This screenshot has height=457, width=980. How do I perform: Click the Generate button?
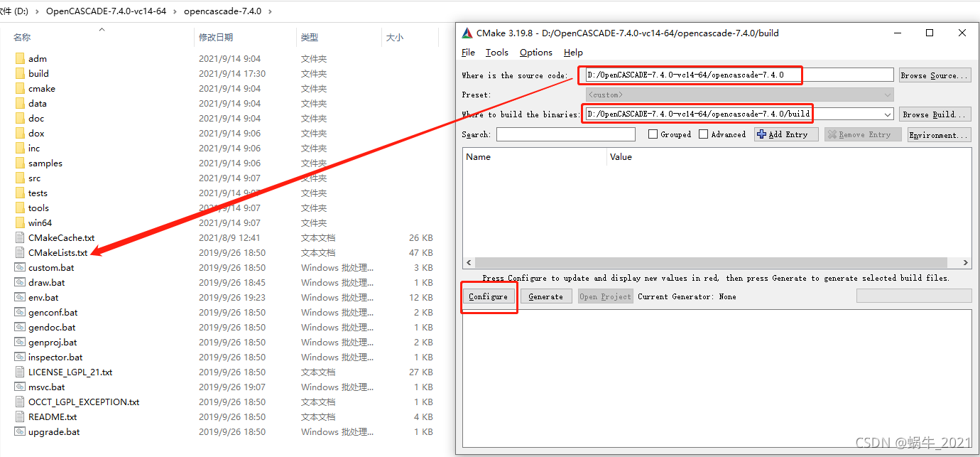[546, 296]
